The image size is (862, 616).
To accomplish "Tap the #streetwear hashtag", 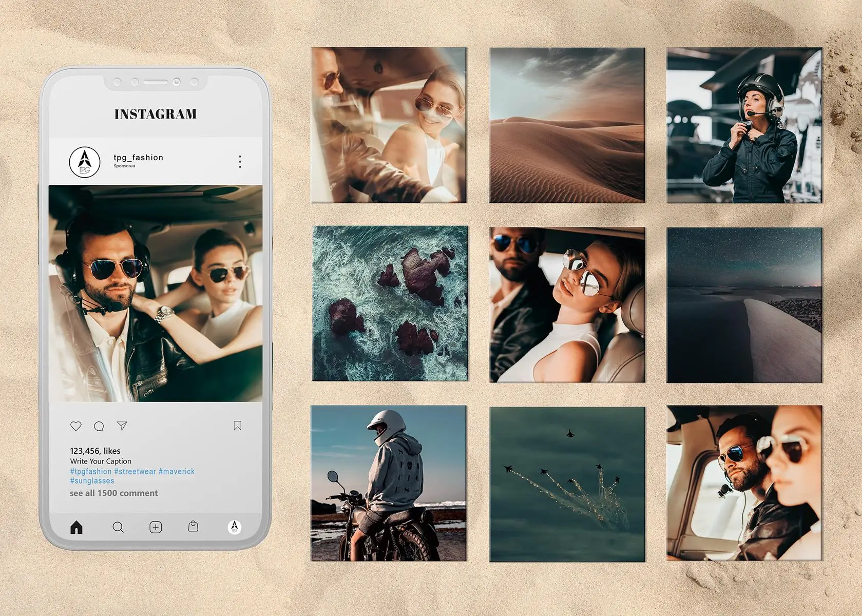I will coord(135,471).
